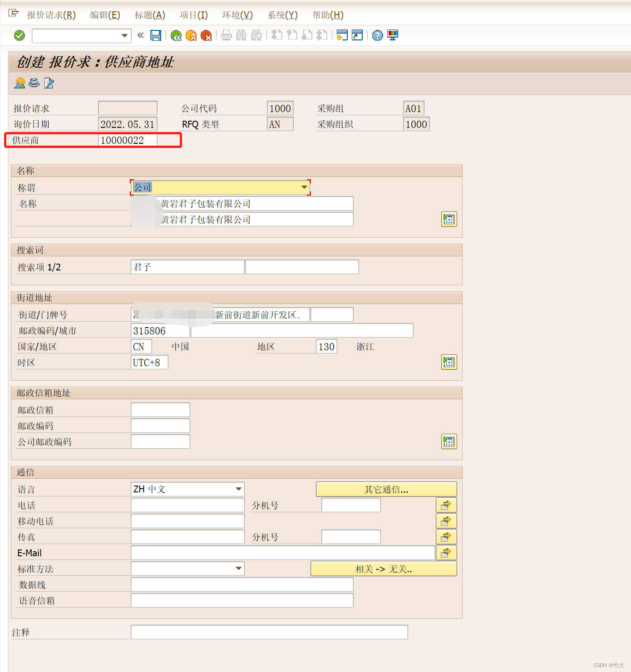Click the second empty 搜索项 field
This screenshot has width=631, height=672.
tap(302, 267)
